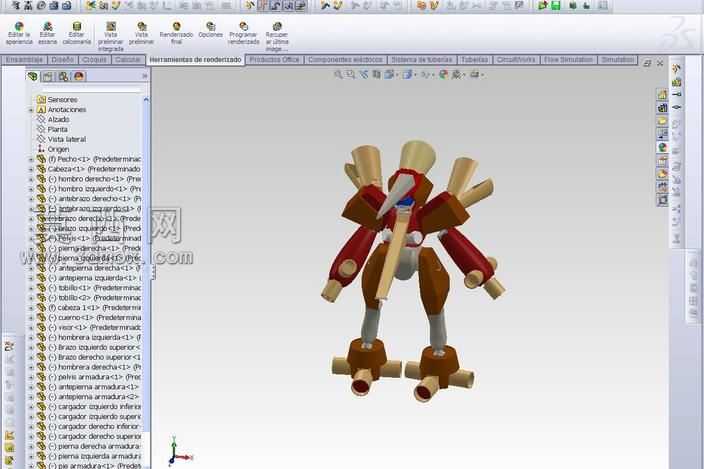The height and width of the screenshot is (469, 704).
Task: Click the Zoom to fit icon
Action: click(x=338, y=75)
